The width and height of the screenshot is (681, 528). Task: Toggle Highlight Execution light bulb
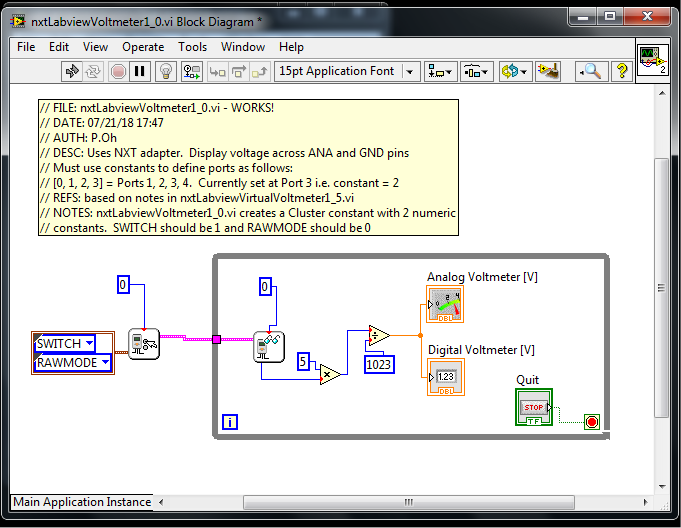(x=166, y=71)
